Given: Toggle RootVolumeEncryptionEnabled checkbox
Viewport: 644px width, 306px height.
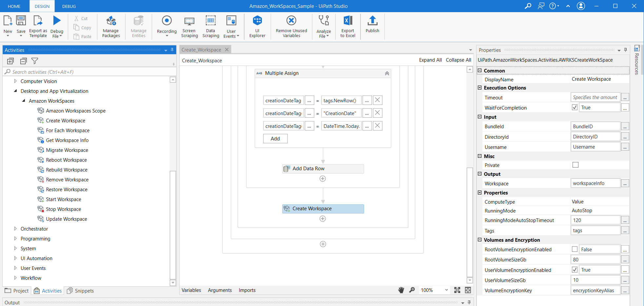Looking at the screenshot, I should tap(575, 249).
